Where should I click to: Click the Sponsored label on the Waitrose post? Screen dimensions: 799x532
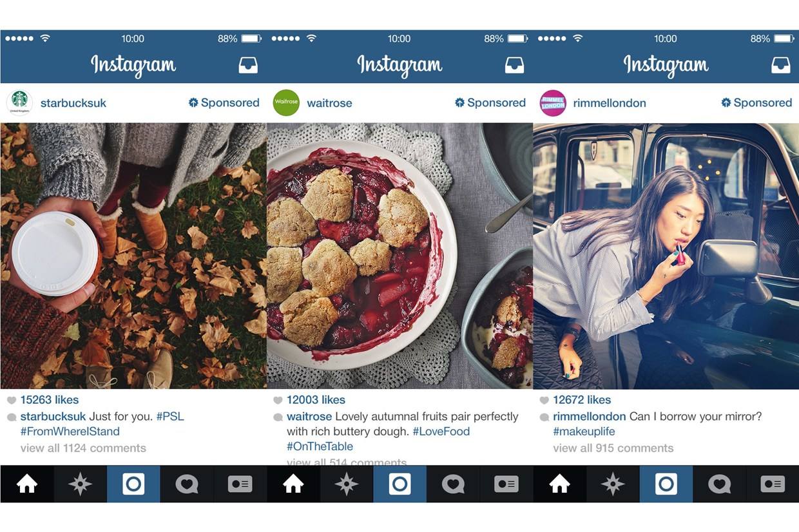(490, 102)
